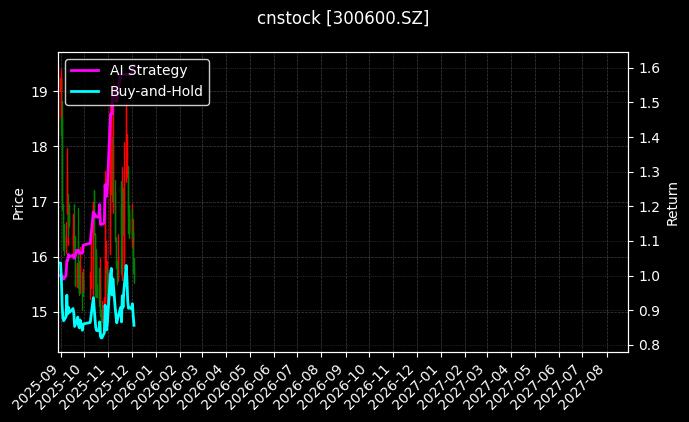
Task: Click the Return y-axis label
Action: (672, 203)
